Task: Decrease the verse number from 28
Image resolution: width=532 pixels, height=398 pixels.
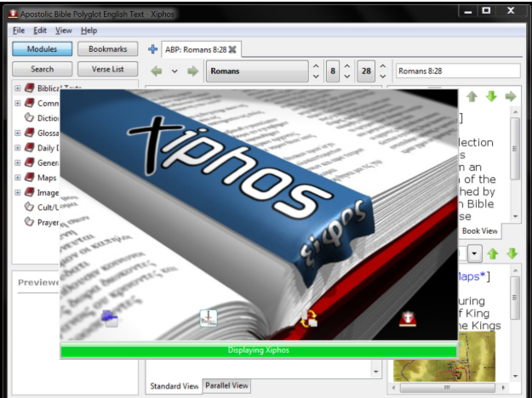Action: pos(383,77)
